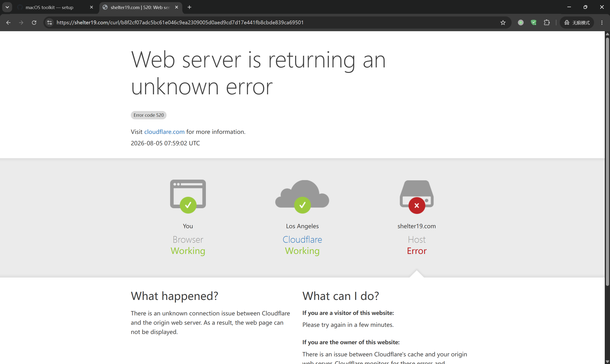This screenshot has width=610, height=364.
Task: Click the scrollbar down arrow
Action: pos(607,362)
